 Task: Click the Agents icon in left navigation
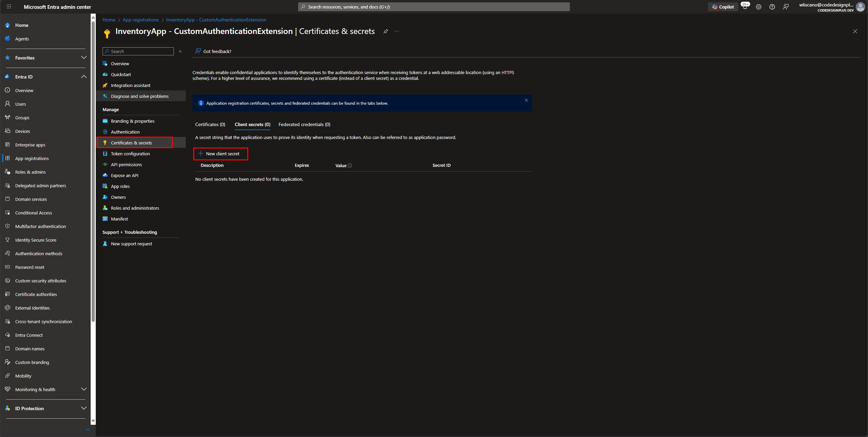(x=7, y=39)
